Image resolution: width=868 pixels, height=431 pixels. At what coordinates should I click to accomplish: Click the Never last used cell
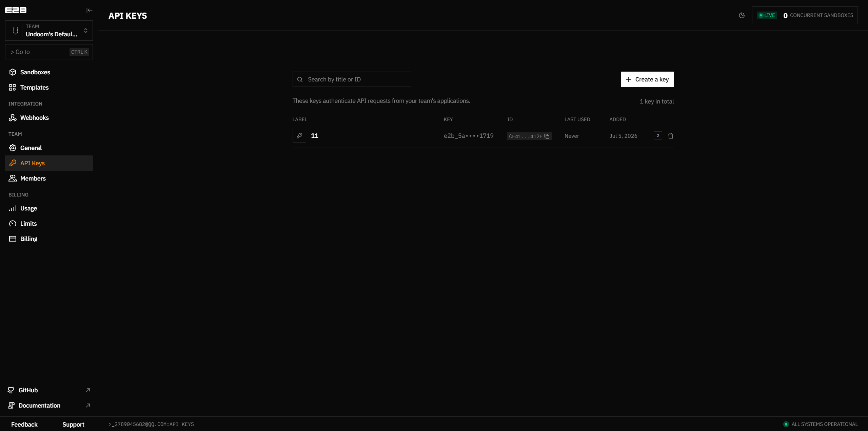tap(572, 136)
